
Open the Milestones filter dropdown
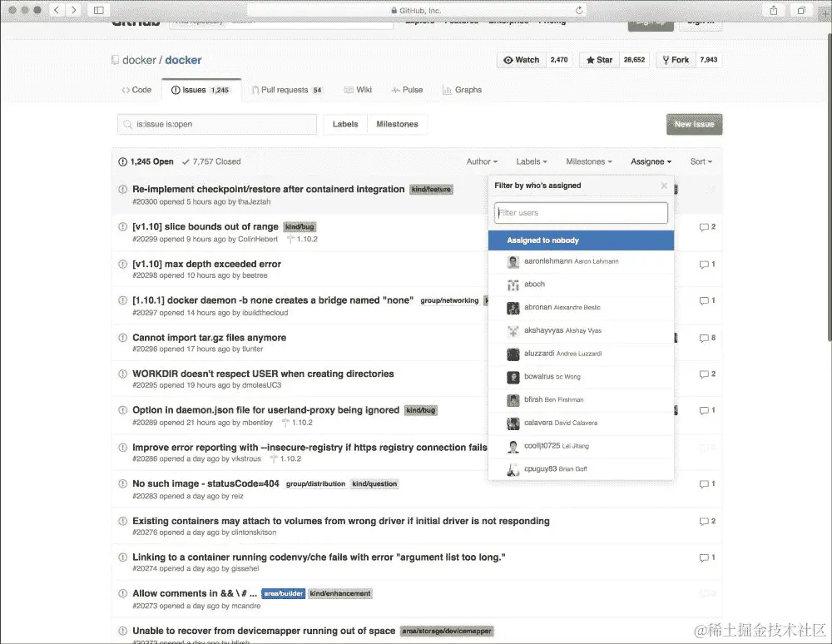point(588,161)
